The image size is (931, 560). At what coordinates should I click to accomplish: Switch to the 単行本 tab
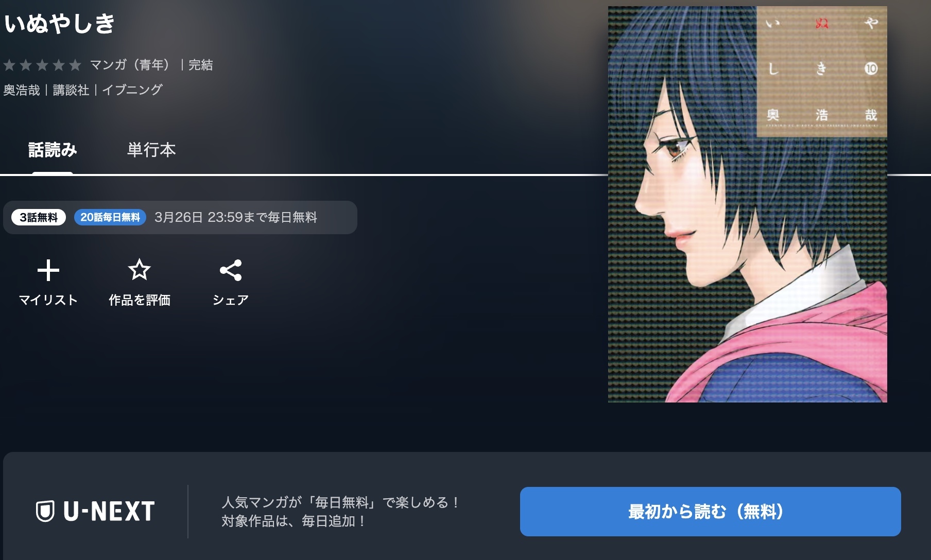[151, 150]
